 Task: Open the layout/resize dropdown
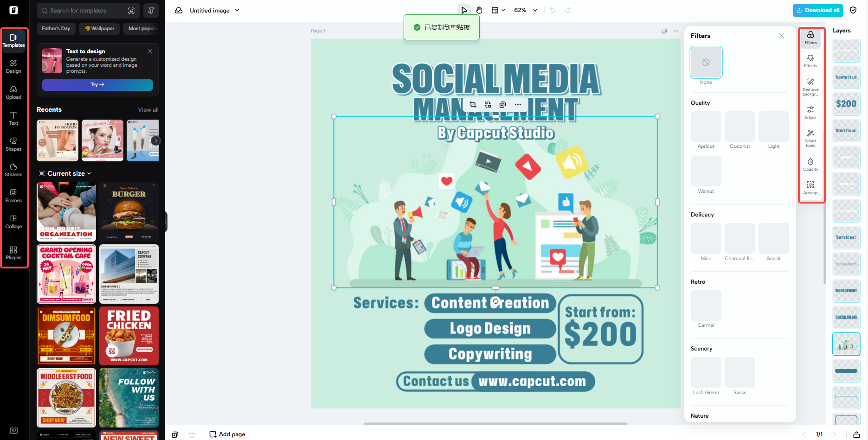click(498, 10)
